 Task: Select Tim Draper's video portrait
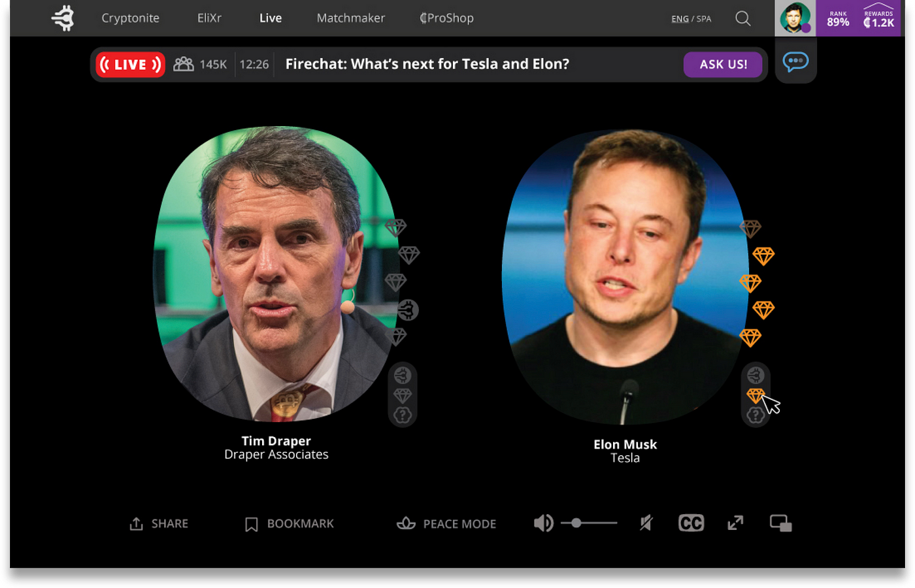tap(276, 274)
